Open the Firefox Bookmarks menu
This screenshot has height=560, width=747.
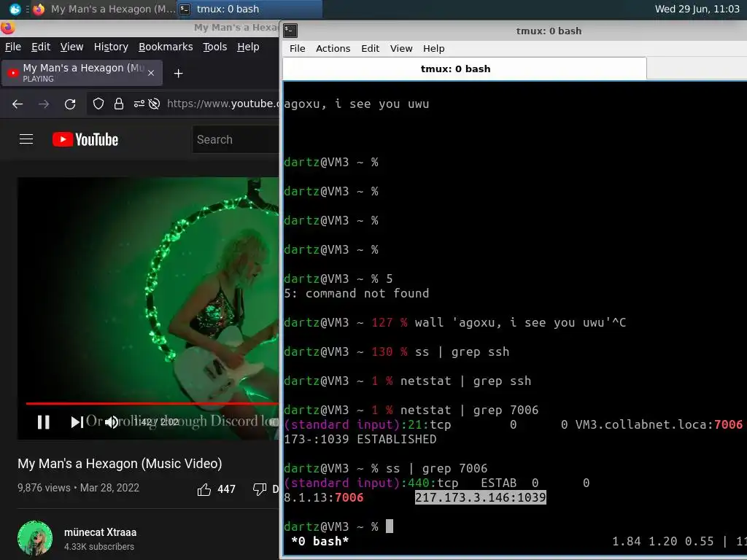tap(166, 47)
